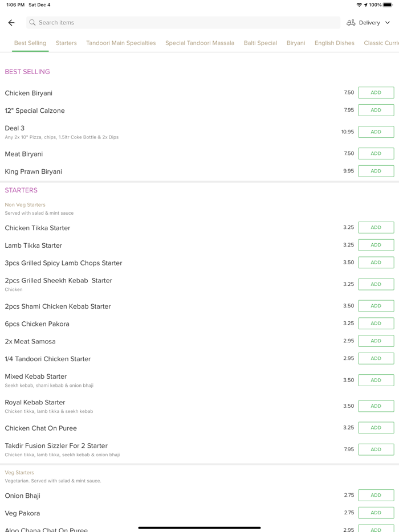This screenshot has height=532, width=399.
Task: Open the Tandoori Main Specialties category
Action: tap(121, 43)
